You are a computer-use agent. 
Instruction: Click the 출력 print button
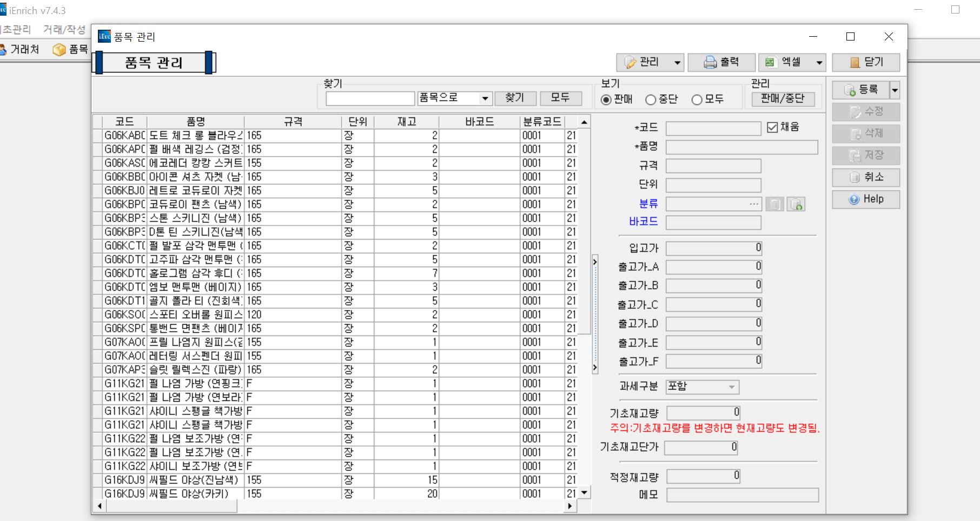721,63
